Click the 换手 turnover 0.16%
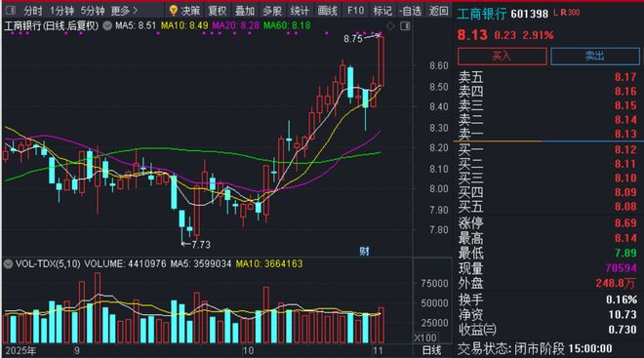Screen dimensions: 644x358 622,299
